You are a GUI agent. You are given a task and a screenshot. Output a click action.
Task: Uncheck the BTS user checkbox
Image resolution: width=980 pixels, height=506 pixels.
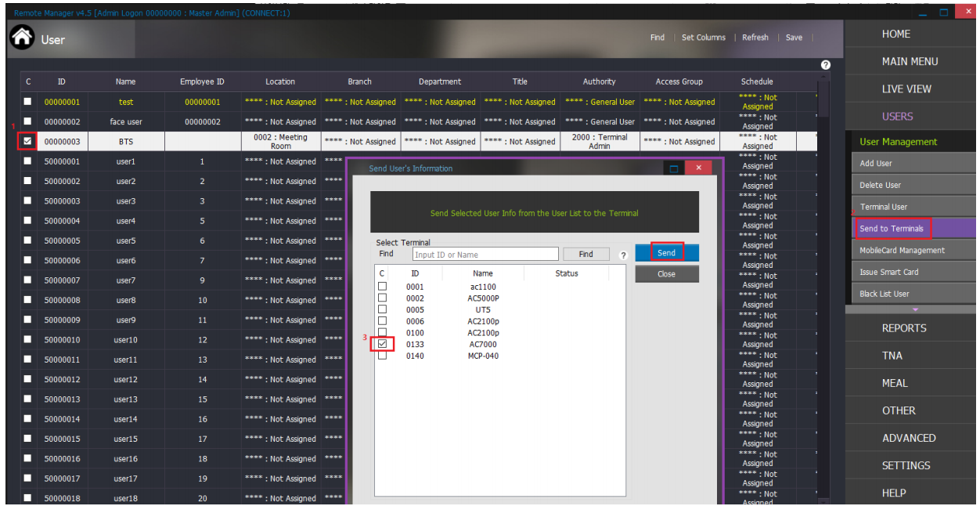pos(28,142)
